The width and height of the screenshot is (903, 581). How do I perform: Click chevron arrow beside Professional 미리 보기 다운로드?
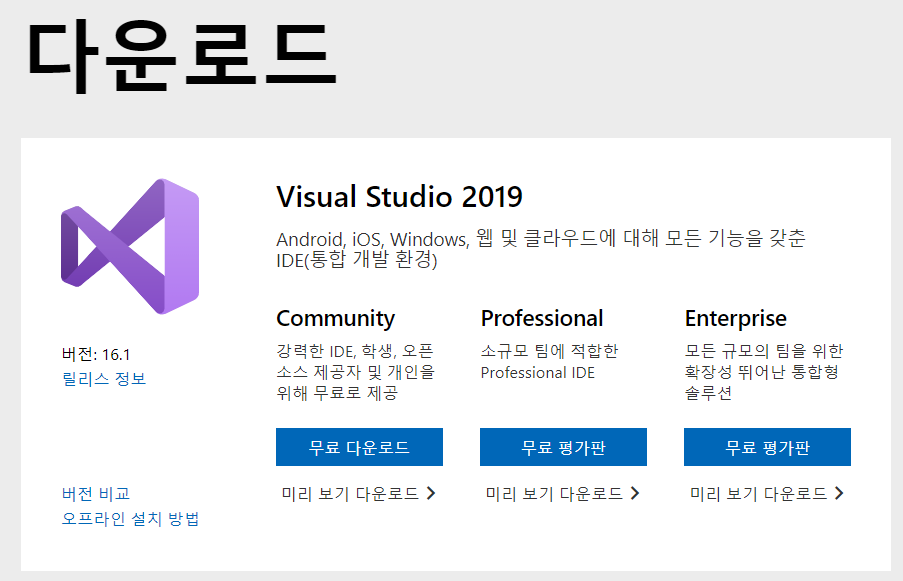[635, 493]
